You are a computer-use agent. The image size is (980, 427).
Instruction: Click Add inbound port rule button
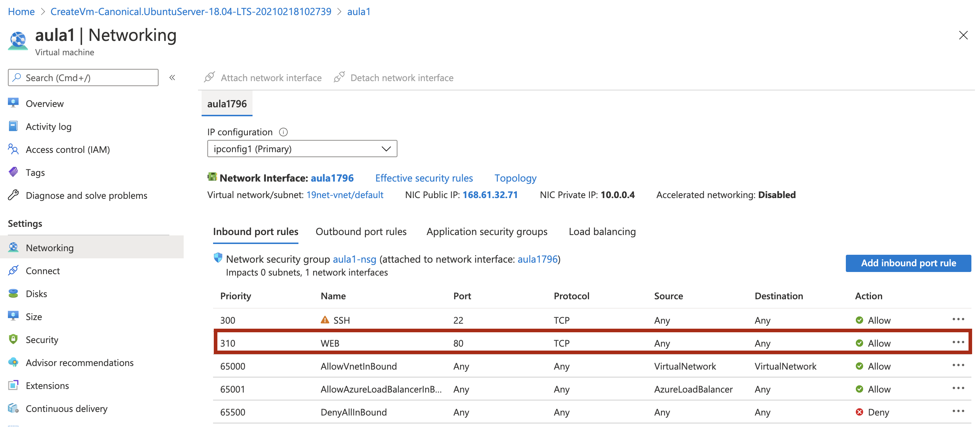click(908, 263)
